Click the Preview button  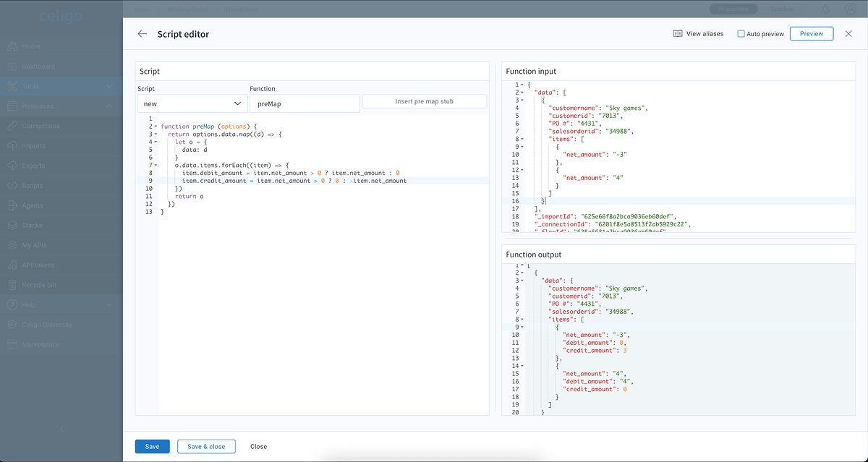[811, 34]
